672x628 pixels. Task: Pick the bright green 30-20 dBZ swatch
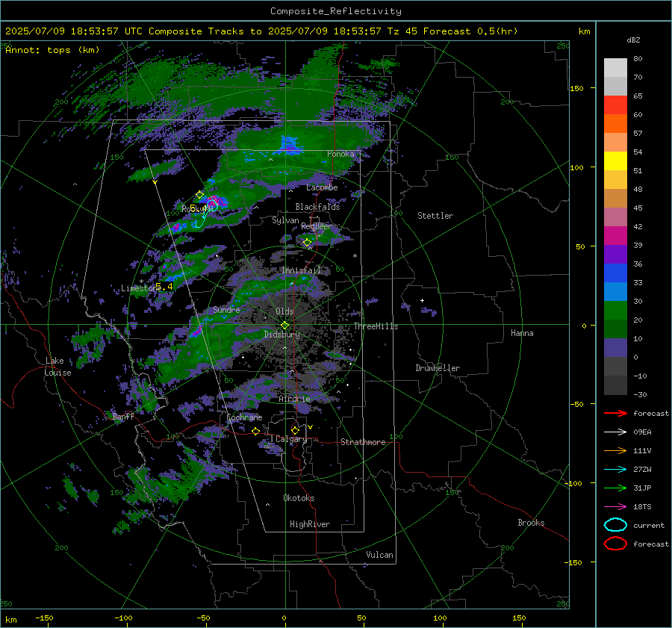[615, 311]
